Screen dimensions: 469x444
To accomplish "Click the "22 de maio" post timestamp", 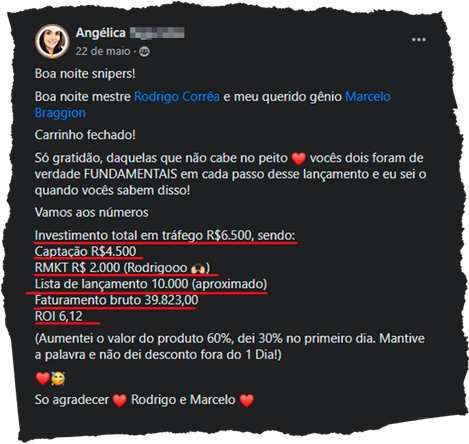I will (x=103, y=51).
